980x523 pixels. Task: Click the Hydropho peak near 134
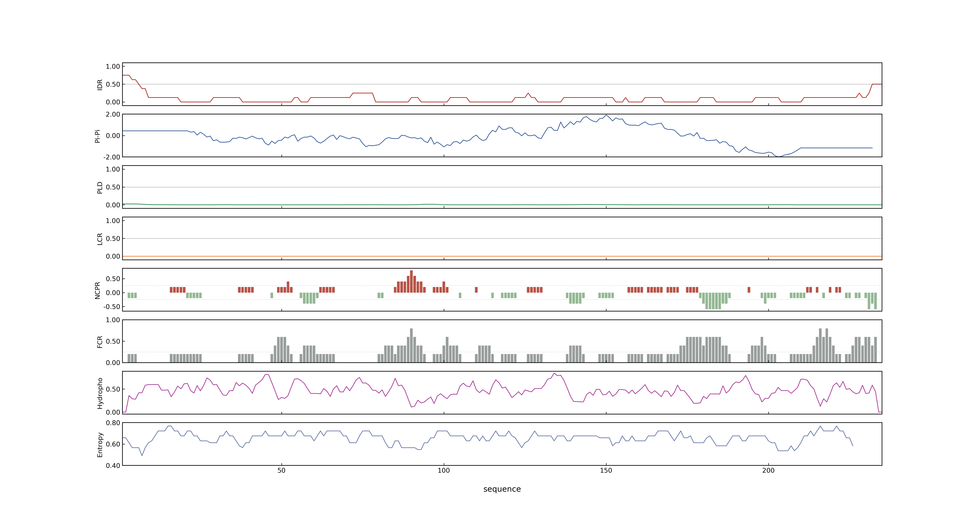coord(554,373)
